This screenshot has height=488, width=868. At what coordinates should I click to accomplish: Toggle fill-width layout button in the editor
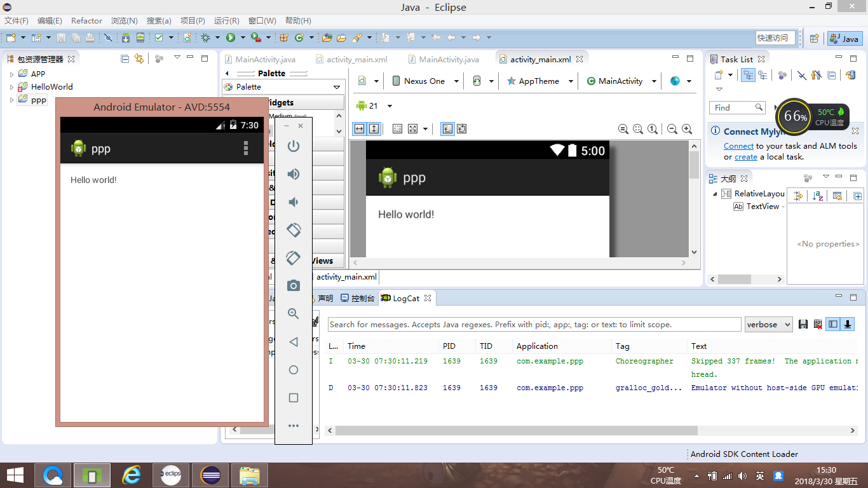(x=360, y=129)
